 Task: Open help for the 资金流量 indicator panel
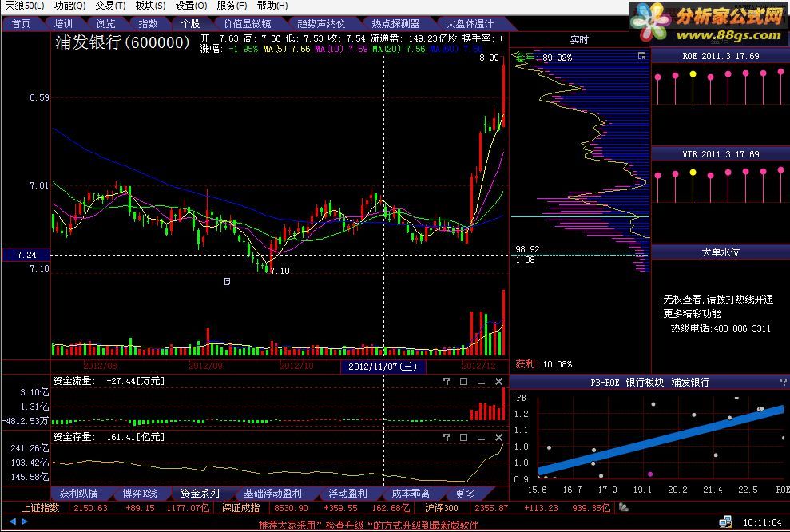click(x=447, y=381)
